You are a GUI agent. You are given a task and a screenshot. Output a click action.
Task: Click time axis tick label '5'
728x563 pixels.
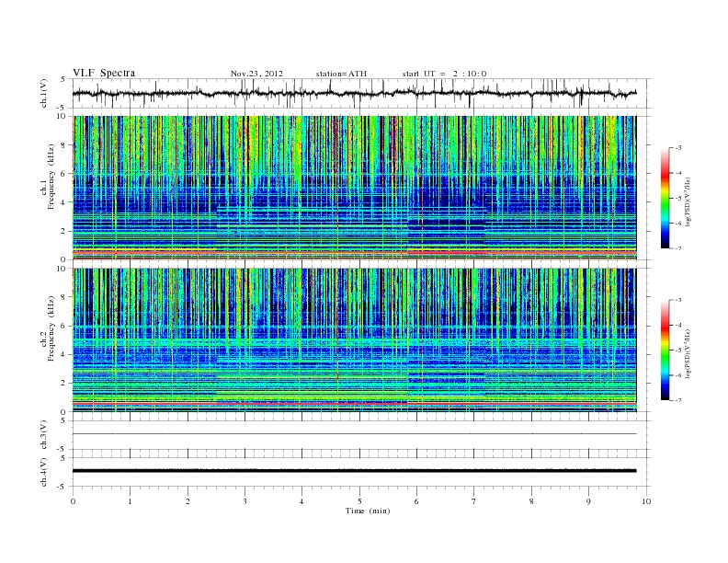pos(359,501)
